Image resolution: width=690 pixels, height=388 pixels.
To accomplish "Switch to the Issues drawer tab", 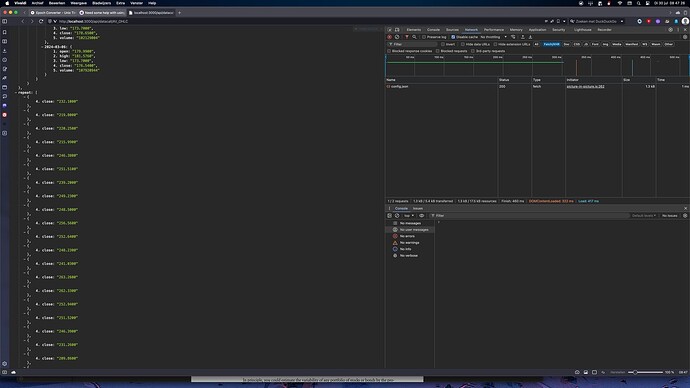I will pyautogui.click(x=418, y=208).
